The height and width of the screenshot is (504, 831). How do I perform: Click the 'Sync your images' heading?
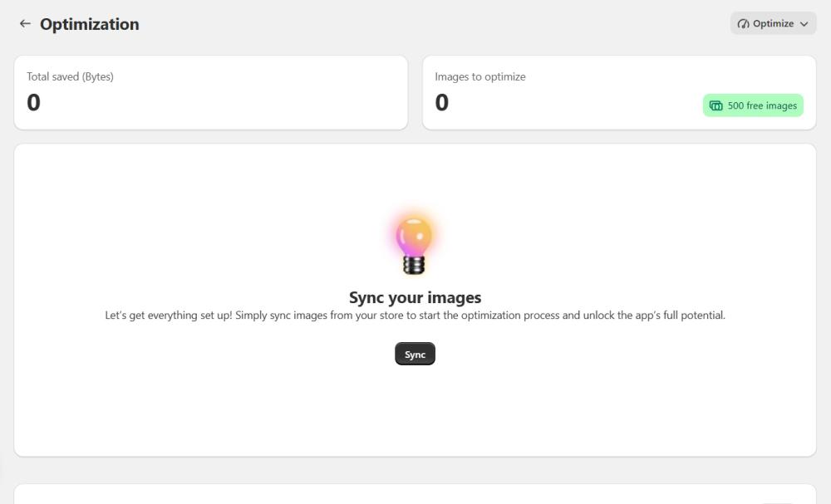pyautogui.click(x=415, y=297)
